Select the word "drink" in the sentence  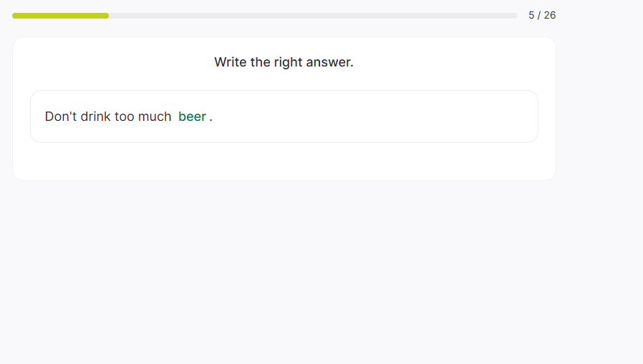96,117
